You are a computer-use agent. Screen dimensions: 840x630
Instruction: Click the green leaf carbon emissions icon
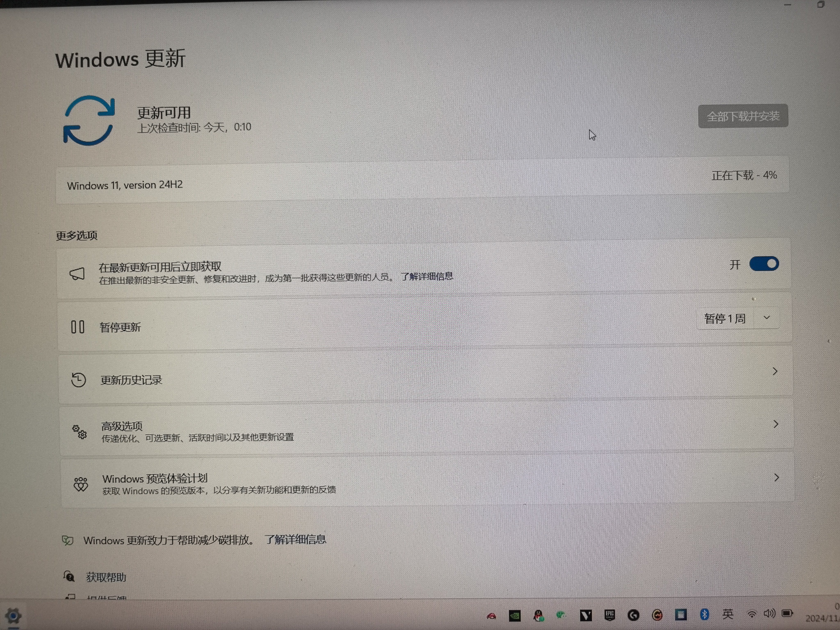68,540
